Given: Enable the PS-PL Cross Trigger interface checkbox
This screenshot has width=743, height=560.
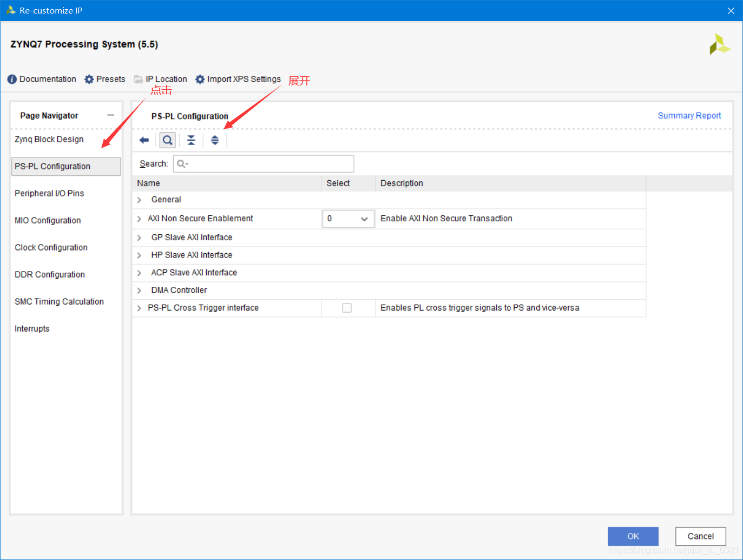Looking at the screenshot, I should click(x=347, y=308).
